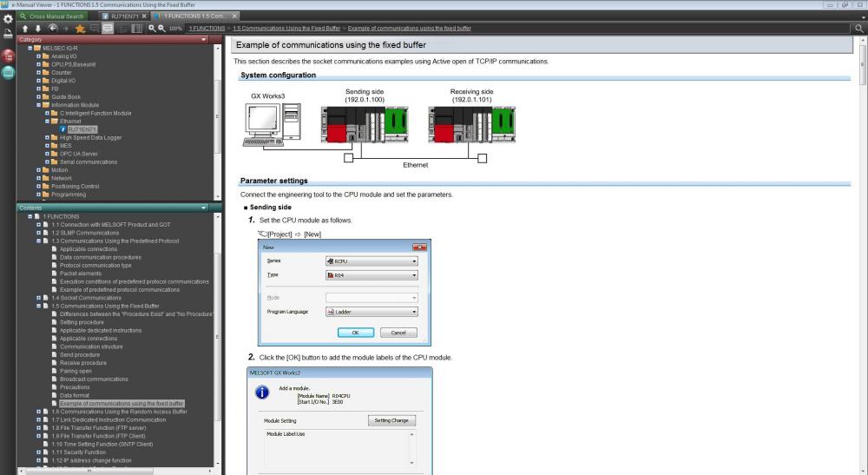Select the 1 FUNCTIONS 1.5 Com... tab
868x475 pixels.
(x=194, y=16)
